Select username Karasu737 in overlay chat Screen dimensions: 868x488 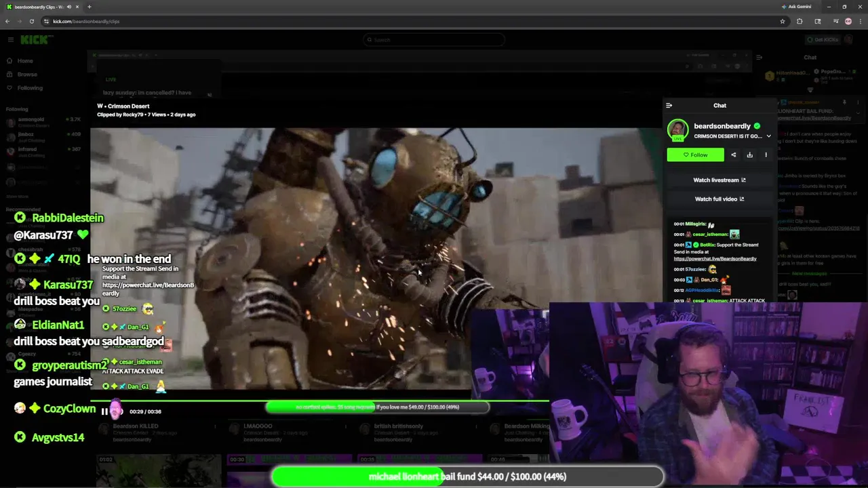click(x=68, y=285)
